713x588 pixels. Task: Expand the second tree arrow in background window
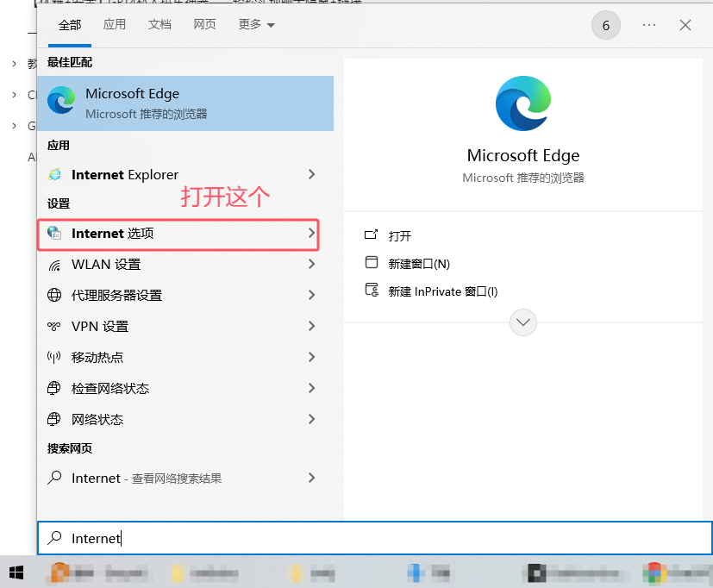point(14,95)
